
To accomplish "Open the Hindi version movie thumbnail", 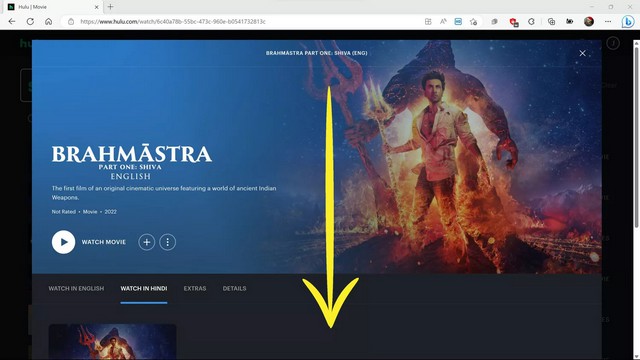I will [x=112, y=342].
